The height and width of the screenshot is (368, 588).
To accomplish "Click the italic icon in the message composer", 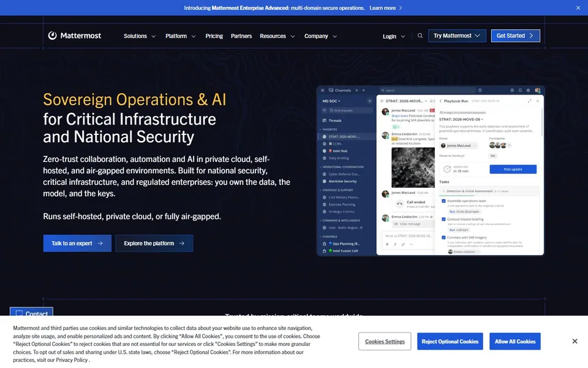I will 395,245.
